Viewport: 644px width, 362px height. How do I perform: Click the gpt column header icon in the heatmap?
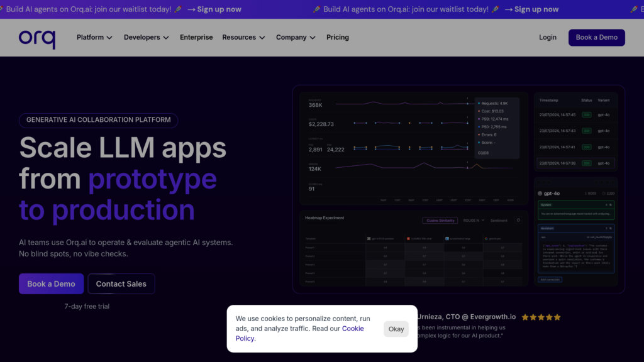(369, 239)
